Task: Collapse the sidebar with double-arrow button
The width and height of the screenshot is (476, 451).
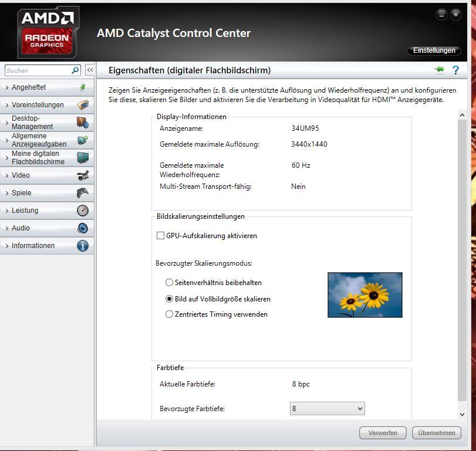Action: click(x=90, y=70)
